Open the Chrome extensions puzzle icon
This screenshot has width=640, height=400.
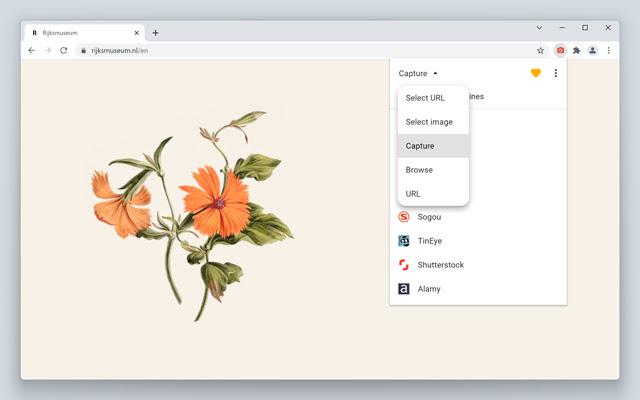click(x=576, y=50)
